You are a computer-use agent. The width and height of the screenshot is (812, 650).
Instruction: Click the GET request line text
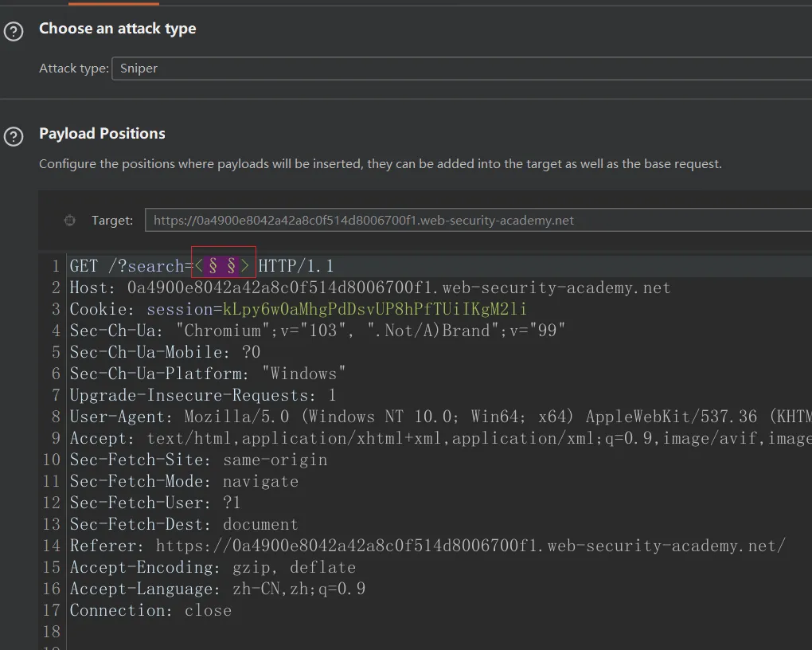201,266
